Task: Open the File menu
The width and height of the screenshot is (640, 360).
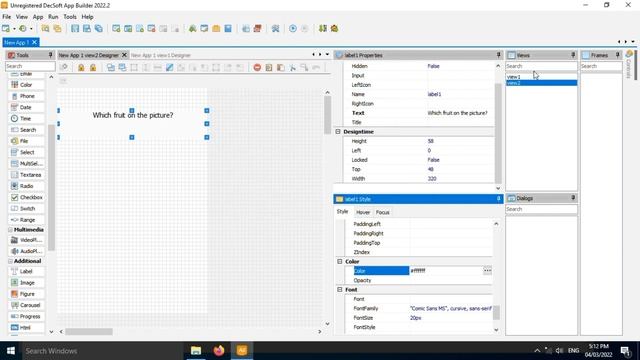Action: (7, 17)
